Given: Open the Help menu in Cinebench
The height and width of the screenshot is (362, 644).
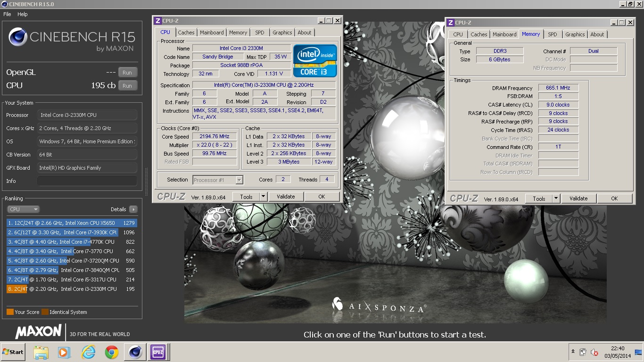Looking at the screenshot, I should (23, 14).
